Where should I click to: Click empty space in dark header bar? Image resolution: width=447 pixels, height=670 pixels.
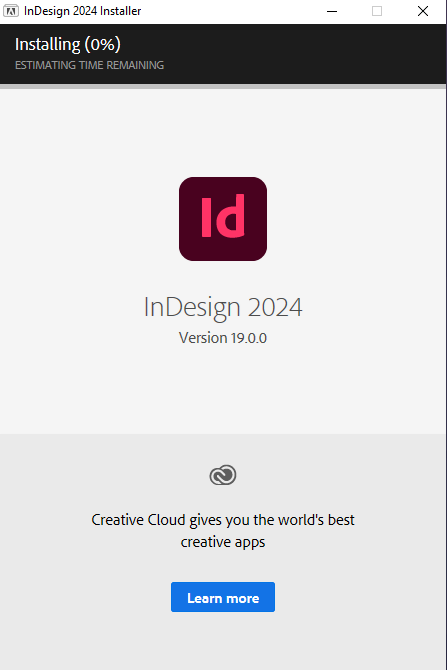point(299,53)
